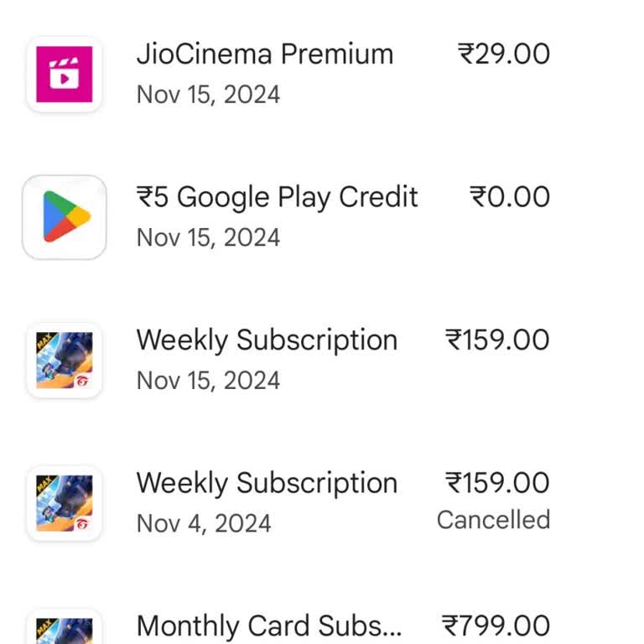The height and width of the screenshot is (644, 644).
Task: Click the date under the uncancelled Weekly Subscription
Action: [208, 381]
